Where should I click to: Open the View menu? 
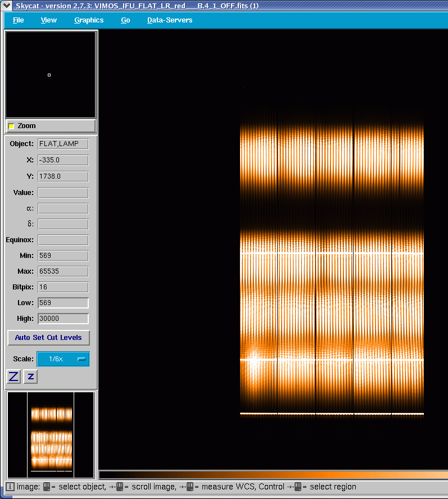click(x=49, y=20)
